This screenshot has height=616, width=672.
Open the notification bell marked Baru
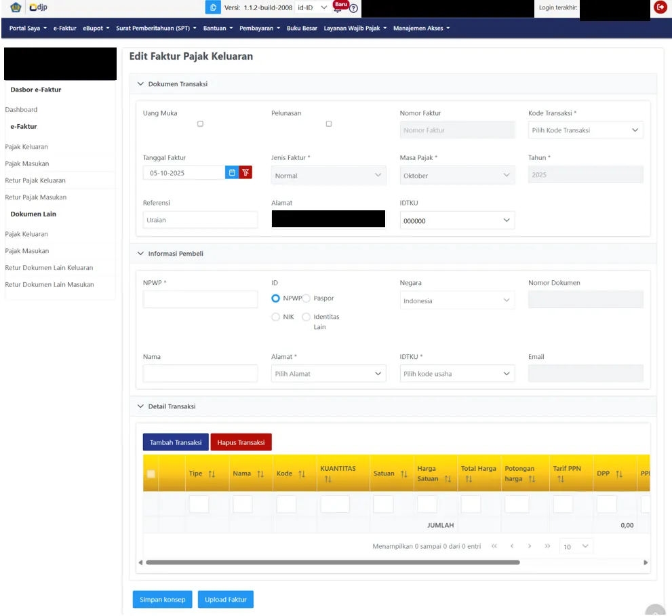(x=338, y=8)
